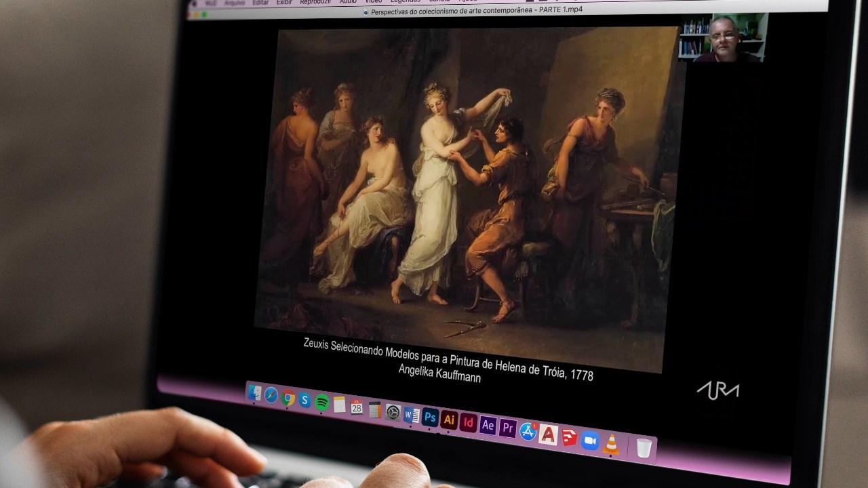
Task: Launch Zoom from the dock
Action: coord(590,441)
